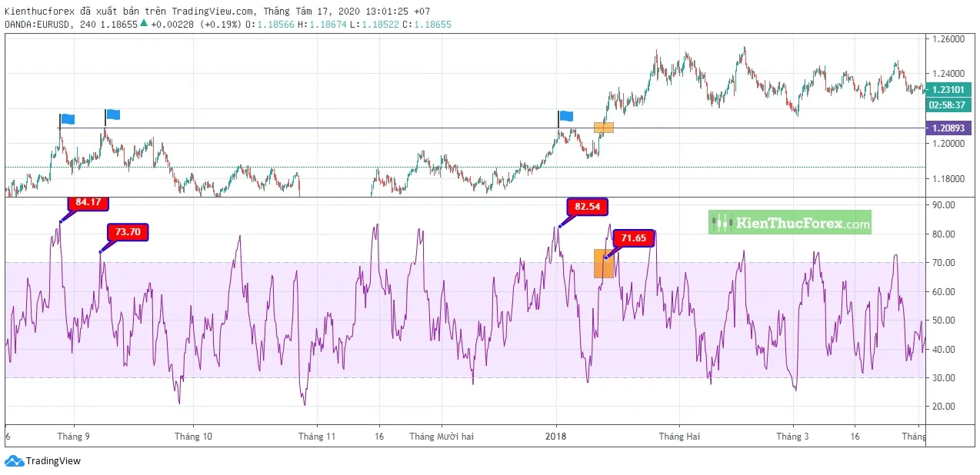
Task: Click the 1.20000 price axis value
Action: point(947,144)
